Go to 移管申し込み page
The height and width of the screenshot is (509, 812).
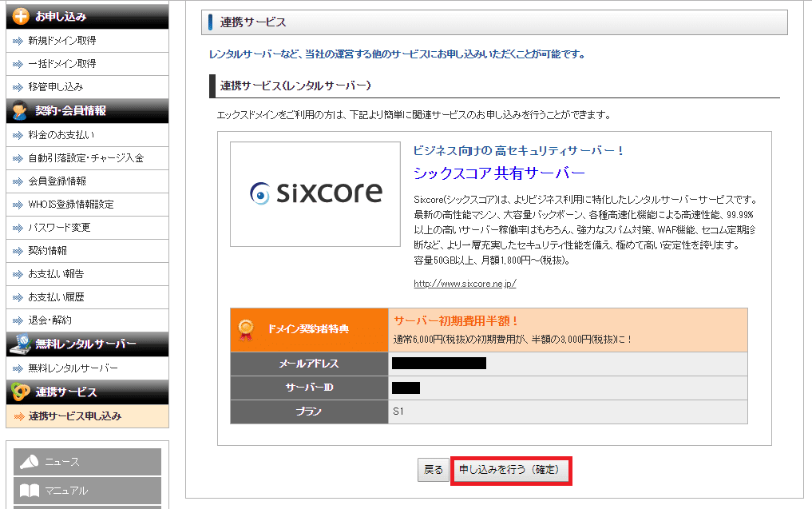[87, 87]
